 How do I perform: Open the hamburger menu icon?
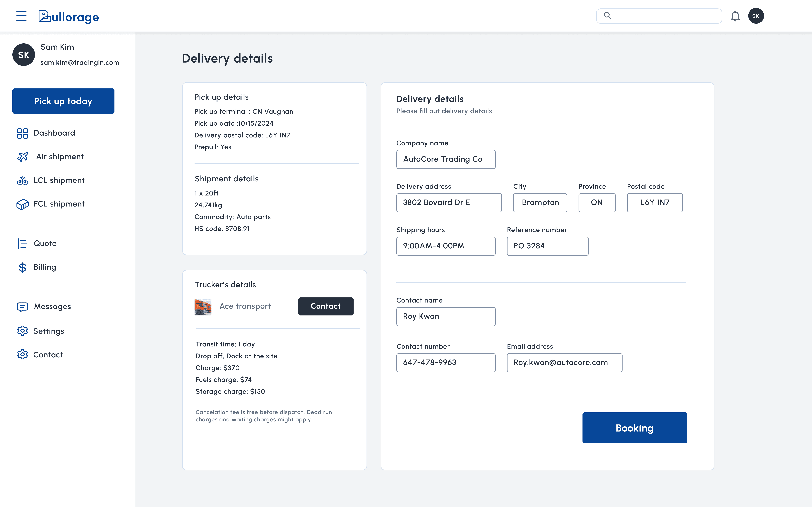tap(21, 16)
